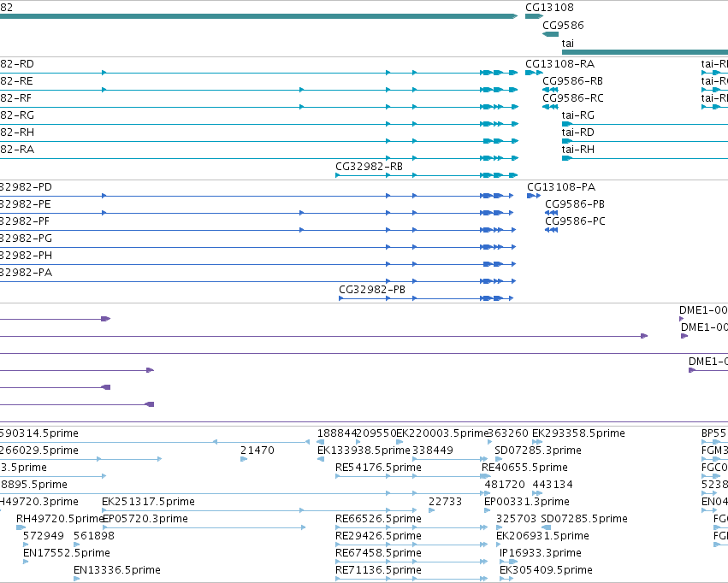Image resolution: width=728 pixels, height=583 pixels.
Task: Click the CG9586-PC protein label
Action: click(x=575, y=221)
